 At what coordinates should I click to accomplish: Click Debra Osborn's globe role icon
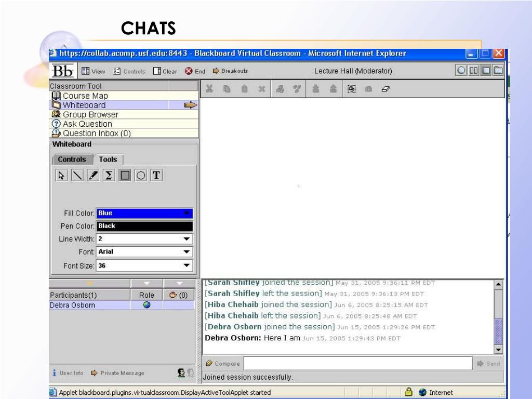(147, 305)
